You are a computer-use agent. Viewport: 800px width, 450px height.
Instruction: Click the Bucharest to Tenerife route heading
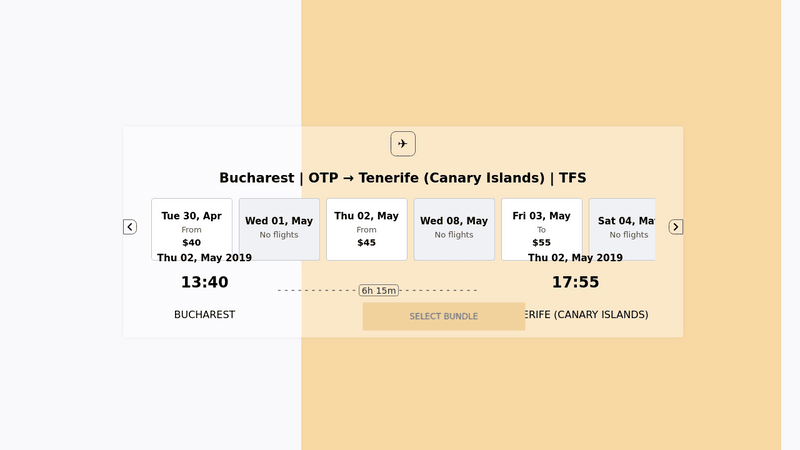tap(402, 178)
